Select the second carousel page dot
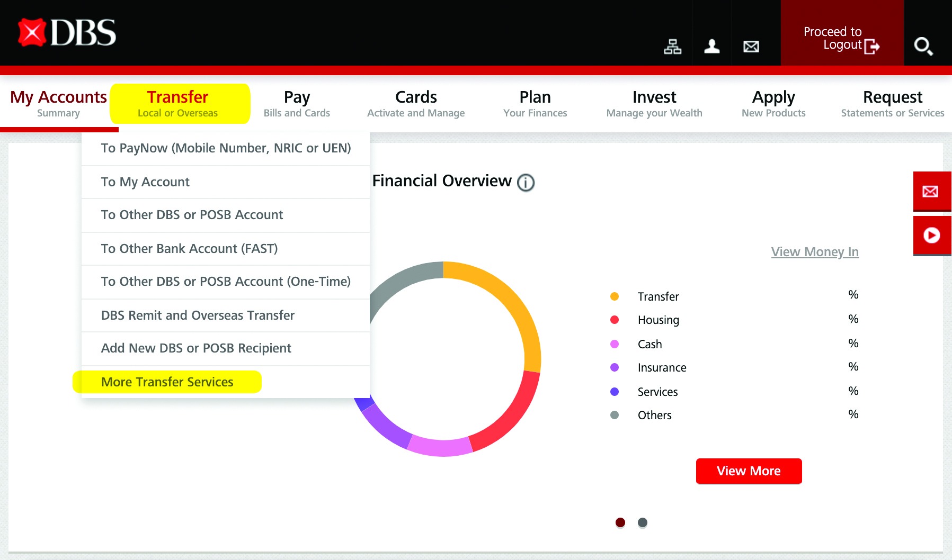The height and width of the screenshot is (560, 952). coord(643,522)
